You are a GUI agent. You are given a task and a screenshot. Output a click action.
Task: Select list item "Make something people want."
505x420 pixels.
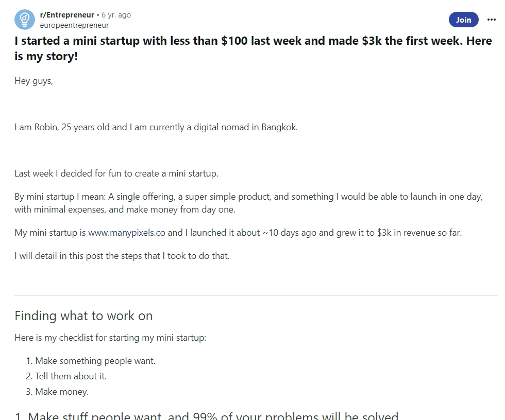point(95,361)
